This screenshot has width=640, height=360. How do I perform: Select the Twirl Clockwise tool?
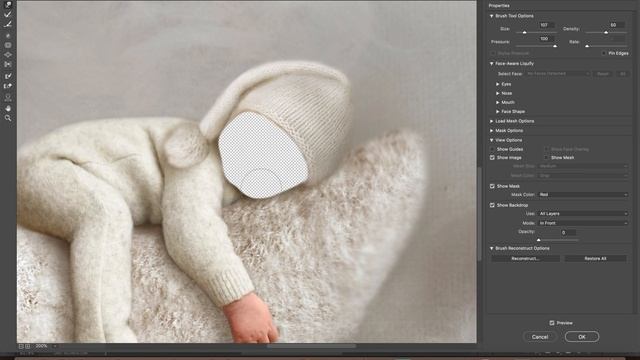8,36
